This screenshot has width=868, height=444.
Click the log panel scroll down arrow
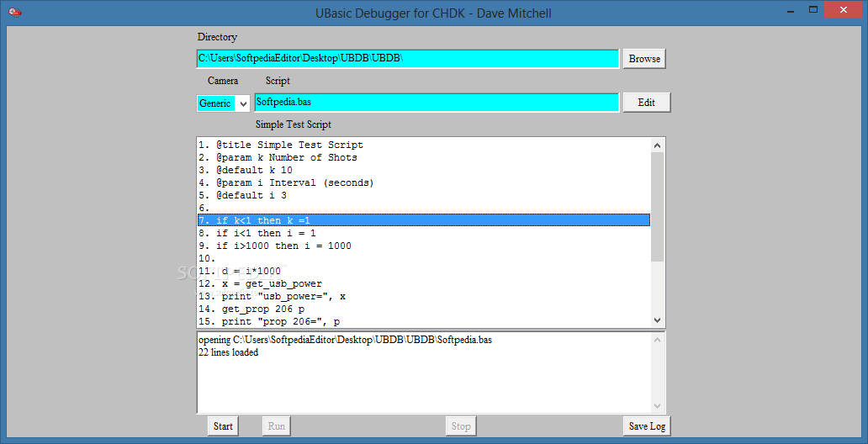click(658, 405)
